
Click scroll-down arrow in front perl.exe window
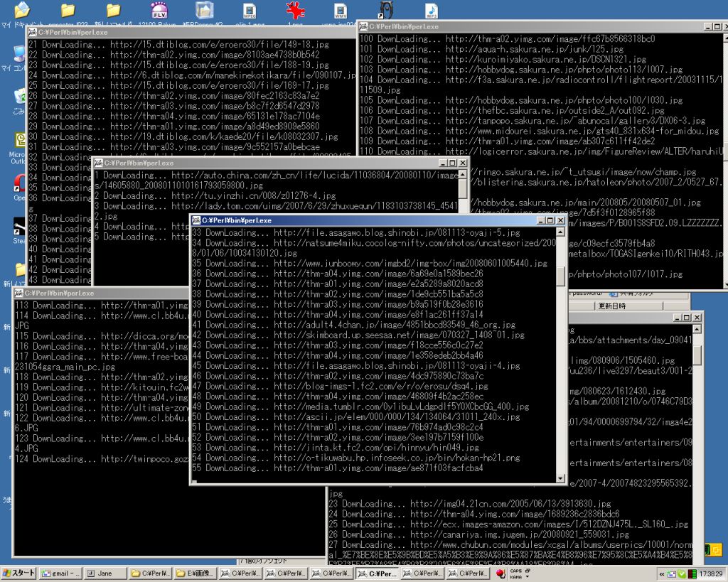coord(560,478)
